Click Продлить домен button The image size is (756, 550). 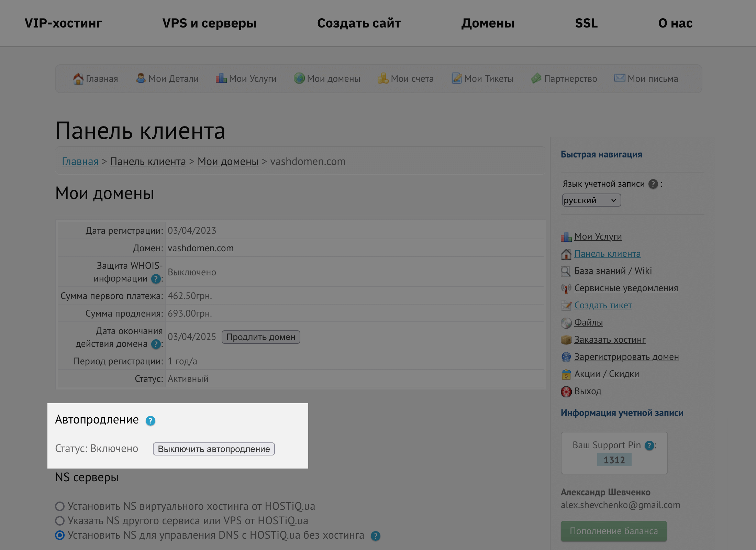click(261, 337)
